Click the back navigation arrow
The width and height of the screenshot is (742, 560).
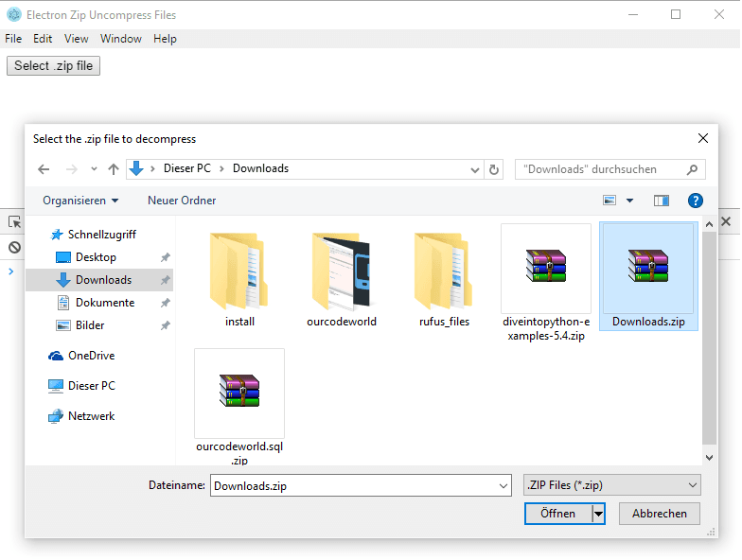[44, 169]
